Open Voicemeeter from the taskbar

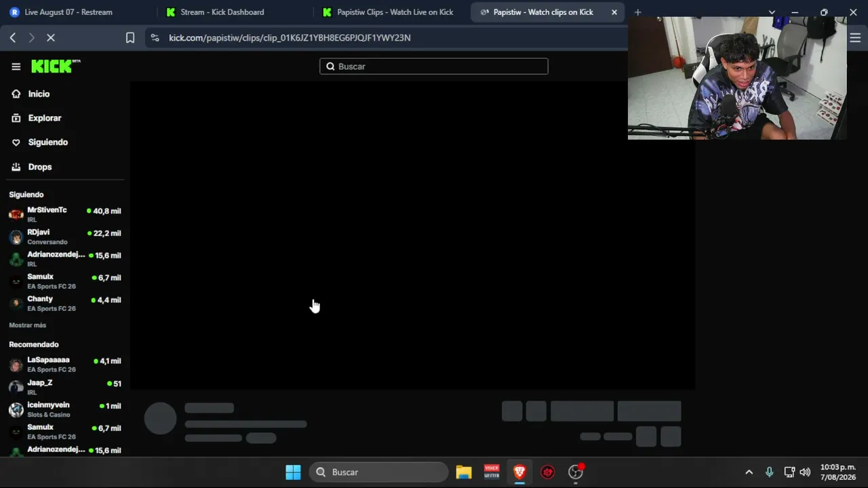click(492, 472)
